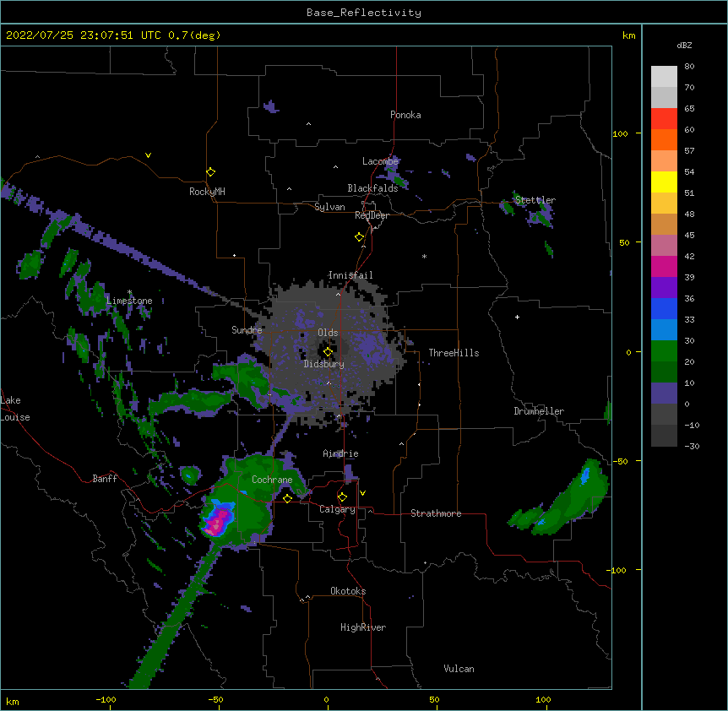The width and height of the screenshot is (728, 711).
Task: Click the yellow V marker east of Calgary
Action: tap(362, 493)
